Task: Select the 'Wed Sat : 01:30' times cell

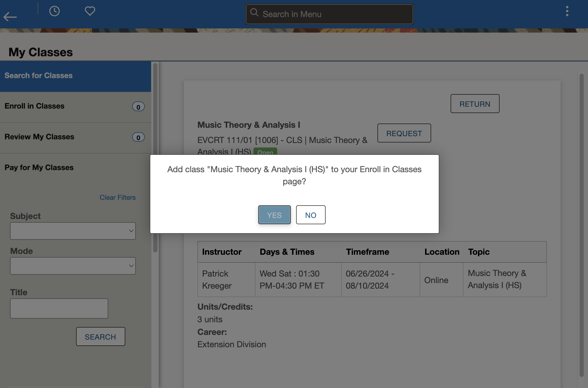Action: (298, 279)
